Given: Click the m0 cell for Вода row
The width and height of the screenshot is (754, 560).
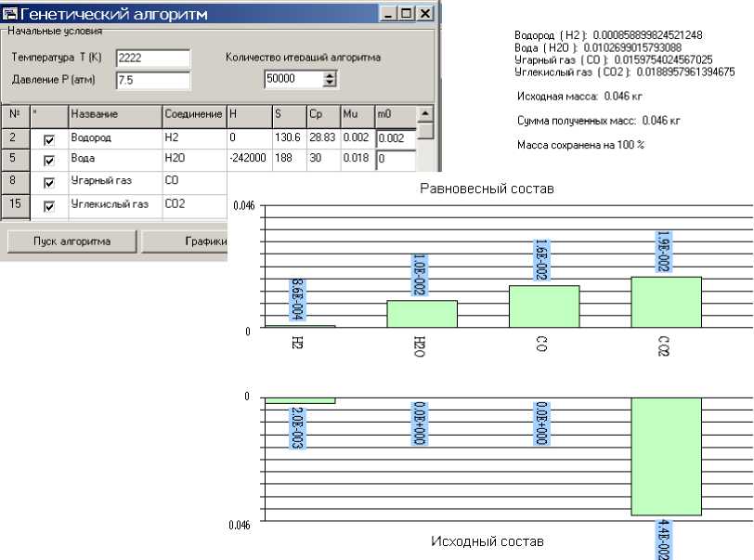Looking at the screenshot, I should pyautogui.click(x=396, y=159).
